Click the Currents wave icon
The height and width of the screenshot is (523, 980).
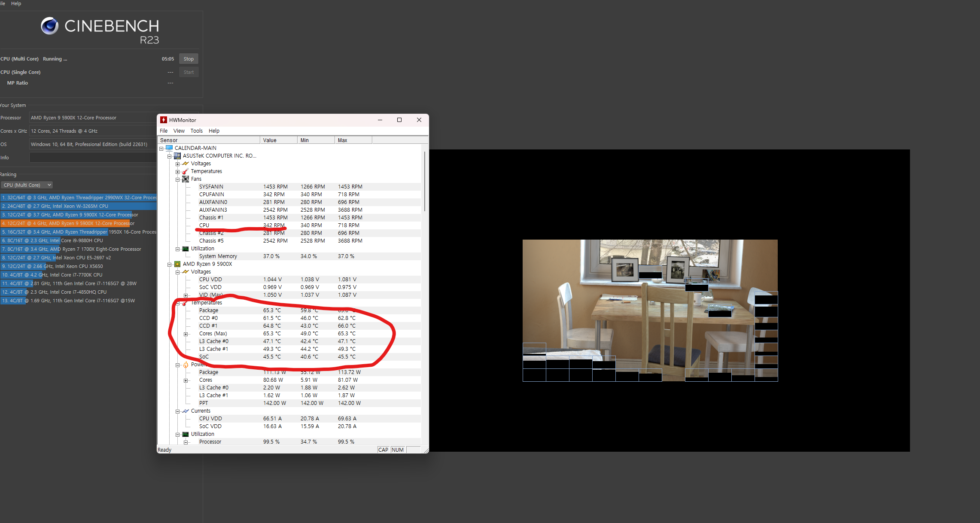point(186,411)
